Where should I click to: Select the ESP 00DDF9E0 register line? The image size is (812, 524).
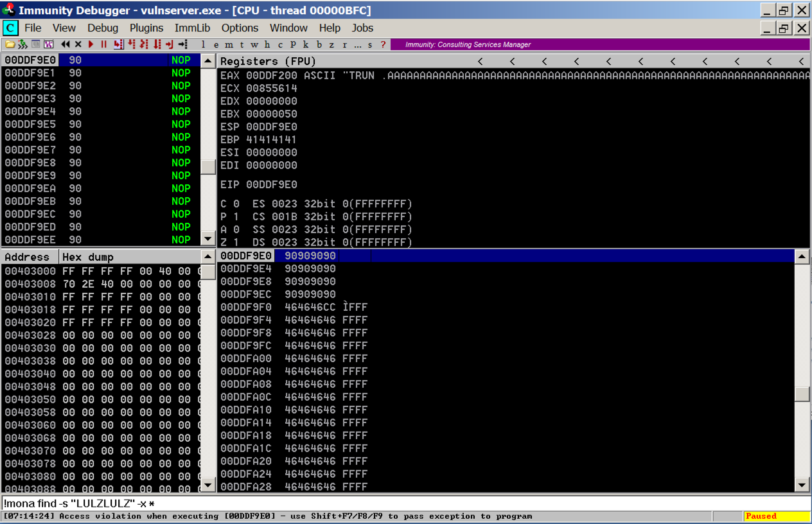(x=259, y=127)
